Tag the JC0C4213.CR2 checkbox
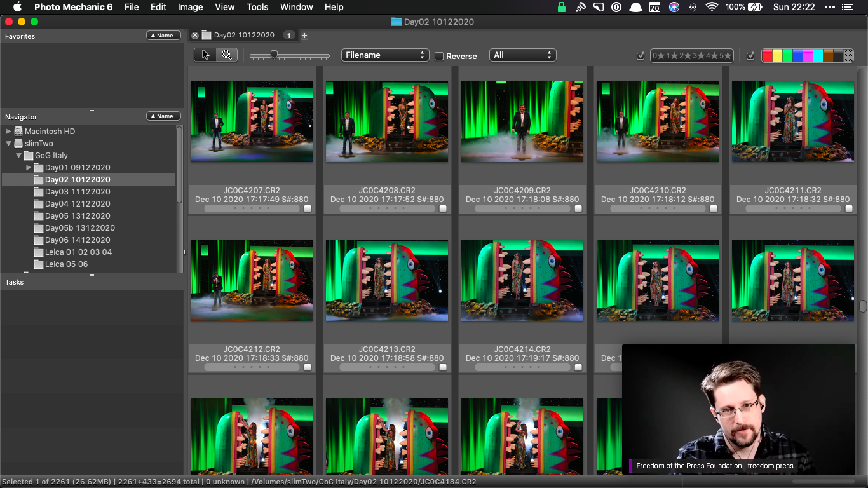This screenshot has width=868, height=488. pyautogui.click(x=443, y=367)
